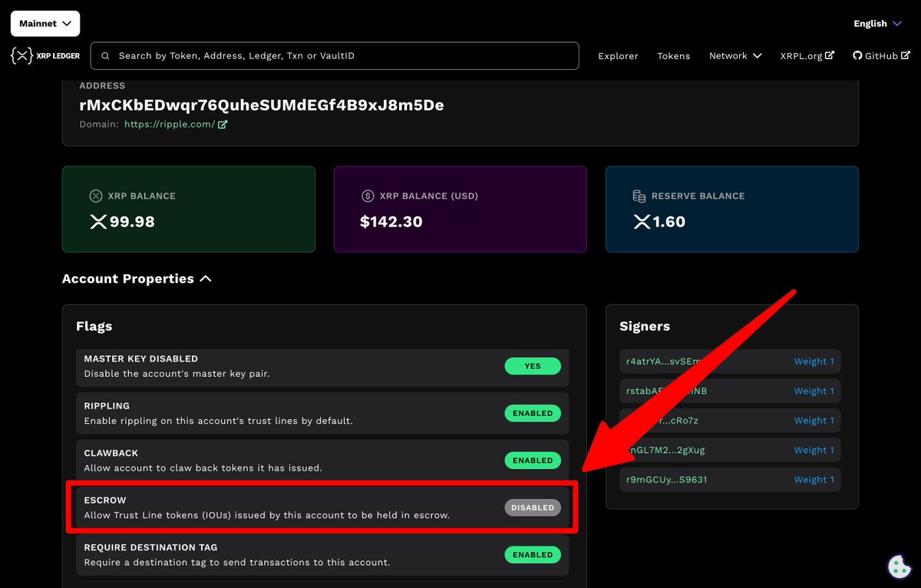Click the Signers panel heading

(x=645, y=326)
